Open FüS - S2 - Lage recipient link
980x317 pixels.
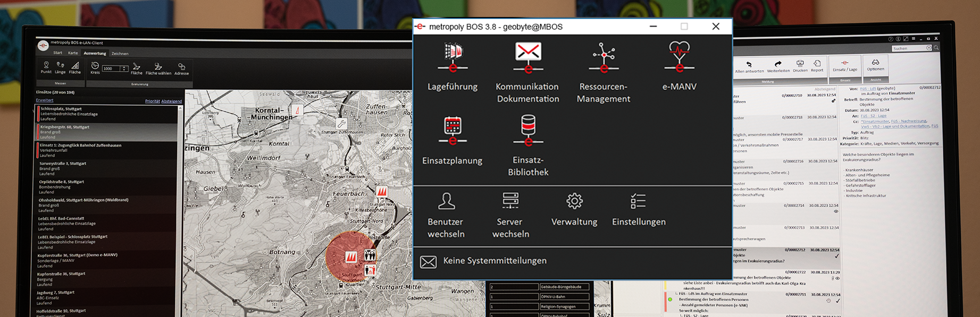pos(874,115)
